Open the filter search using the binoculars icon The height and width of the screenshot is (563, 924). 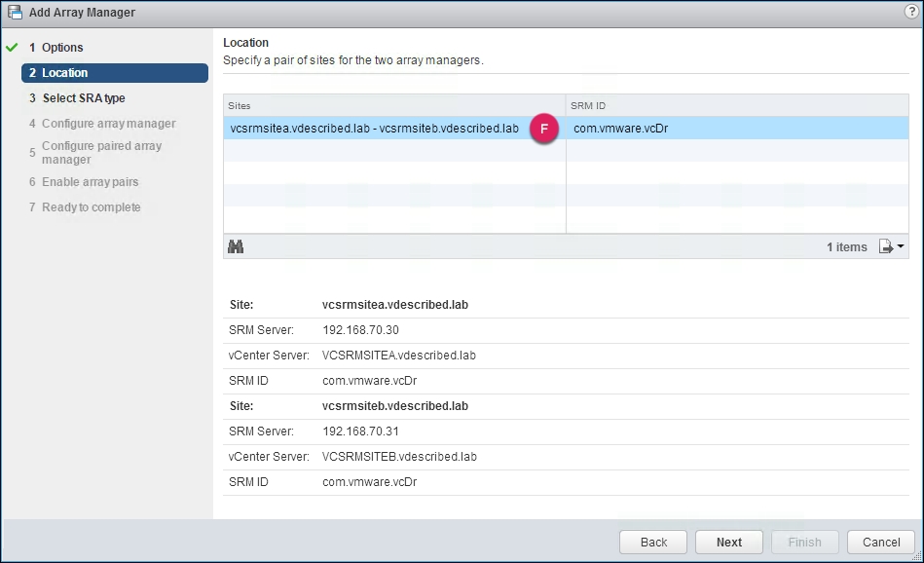tap(236, 246)
